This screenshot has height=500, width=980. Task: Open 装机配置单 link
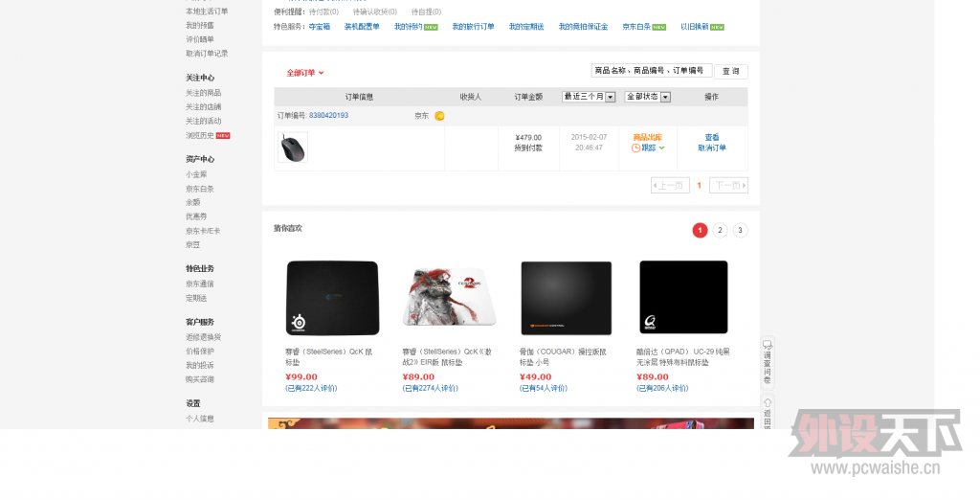(362, 27)
